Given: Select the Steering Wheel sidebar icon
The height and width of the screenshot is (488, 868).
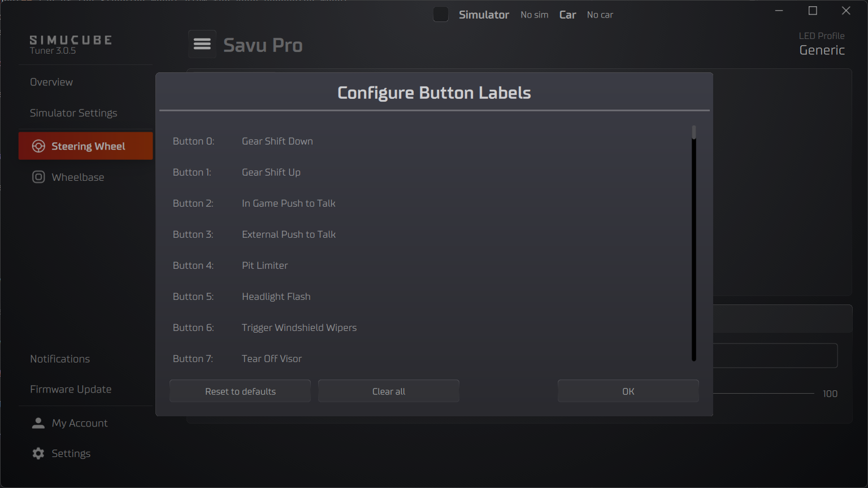Looking at the screenshot, I should click(x=38, y=146).
